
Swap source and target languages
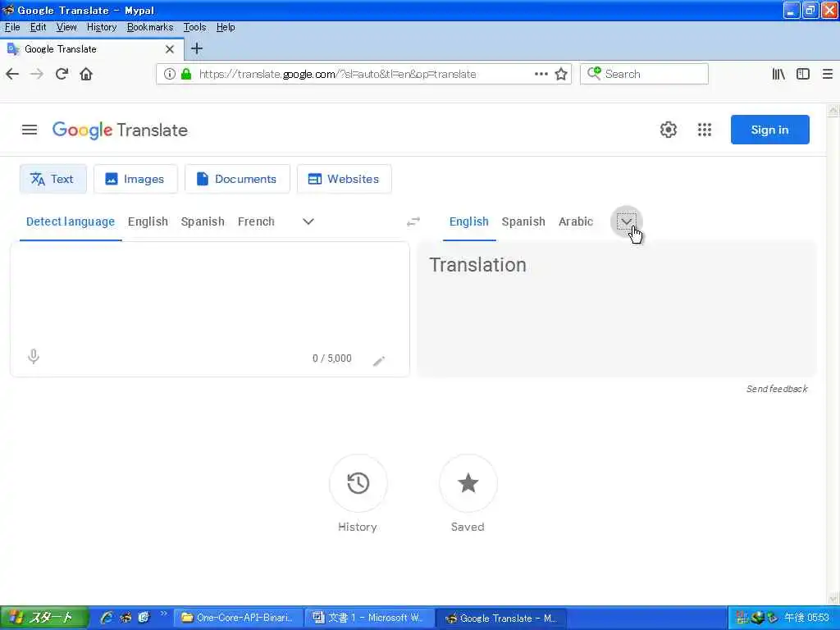coord(413,221)
